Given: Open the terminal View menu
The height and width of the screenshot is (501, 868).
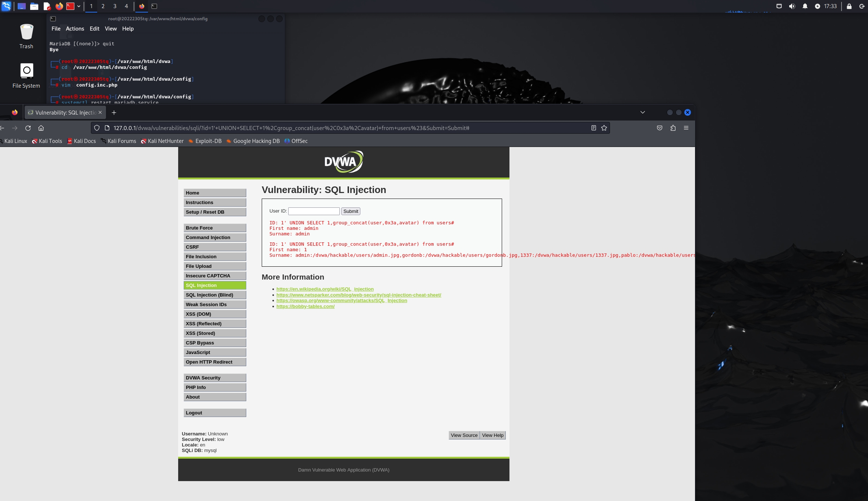Looking at the screenshot, I should pos(110,29).
